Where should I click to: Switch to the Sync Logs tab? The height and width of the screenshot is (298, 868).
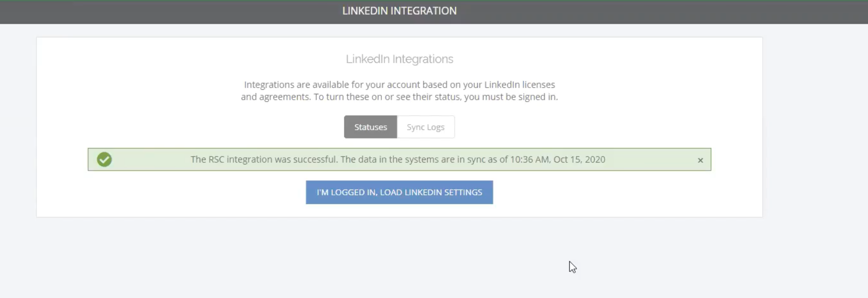425,127
